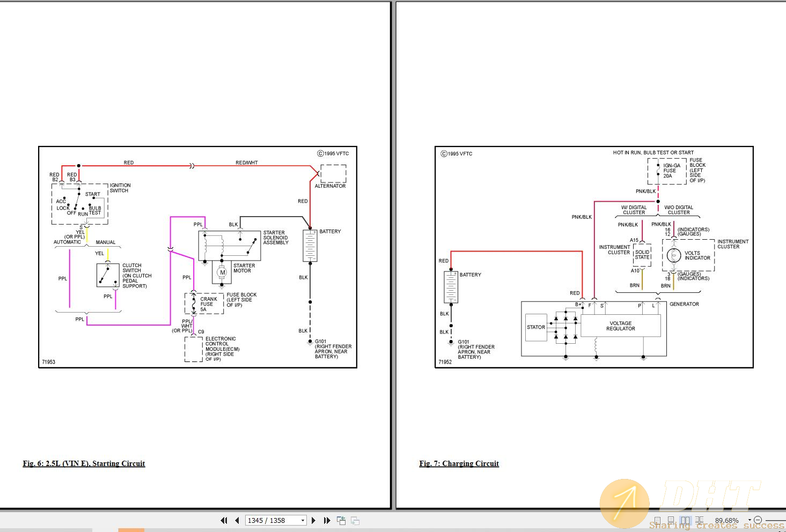Click the STARTER MOTOR label
Viewport: 786px width, 532px height.
(244, 268)
